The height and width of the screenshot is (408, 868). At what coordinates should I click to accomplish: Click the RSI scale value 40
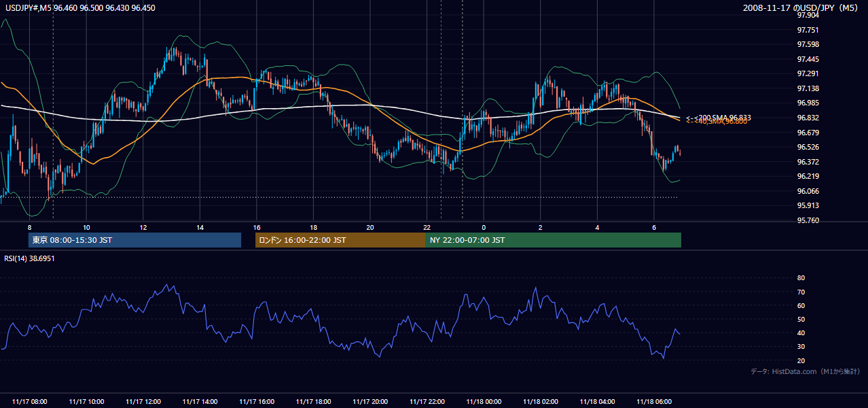801,333
